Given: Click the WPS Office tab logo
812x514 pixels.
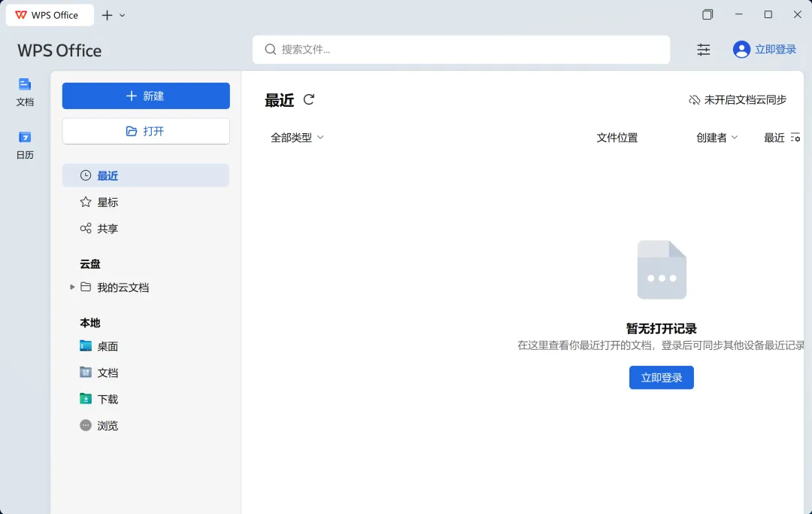Looking at the screenshot, I should (x=21, y=15).
